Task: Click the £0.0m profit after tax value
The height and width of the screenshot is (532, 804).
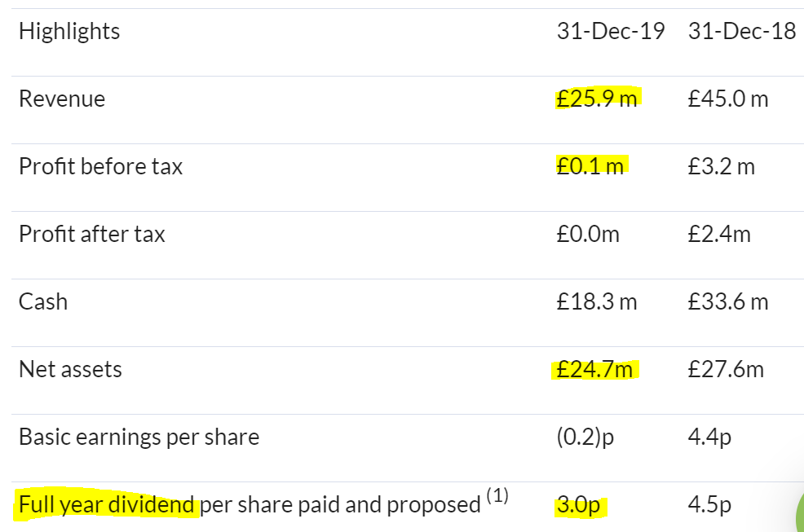Action: point(588,234)
